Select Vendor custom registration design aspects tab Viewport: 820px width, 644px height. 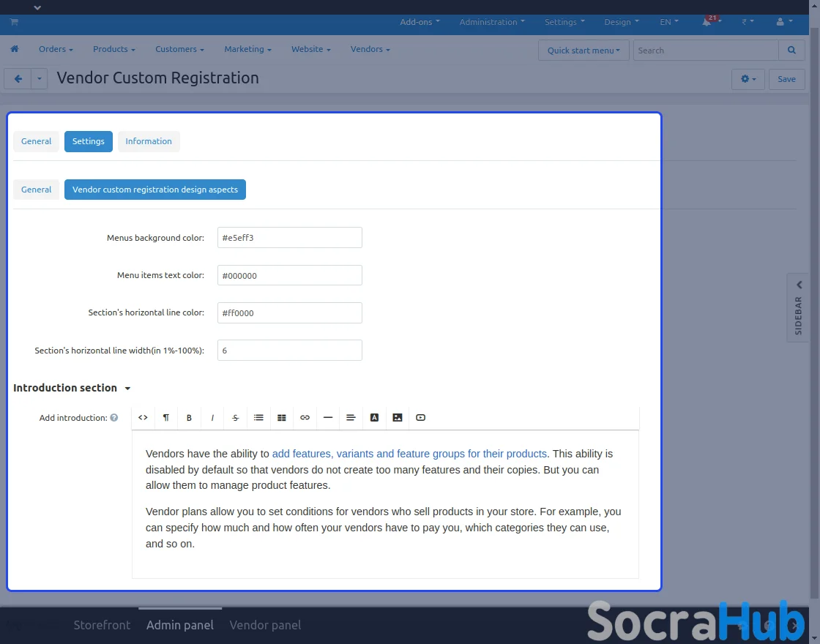pos(154,190)
